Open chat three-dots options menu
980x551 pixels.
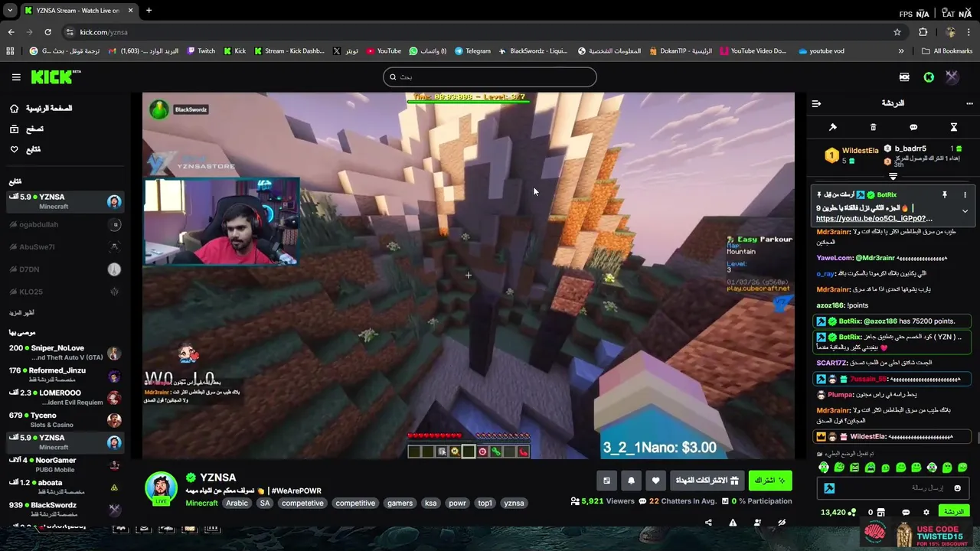pyautogui.click(x=969, y=103)
